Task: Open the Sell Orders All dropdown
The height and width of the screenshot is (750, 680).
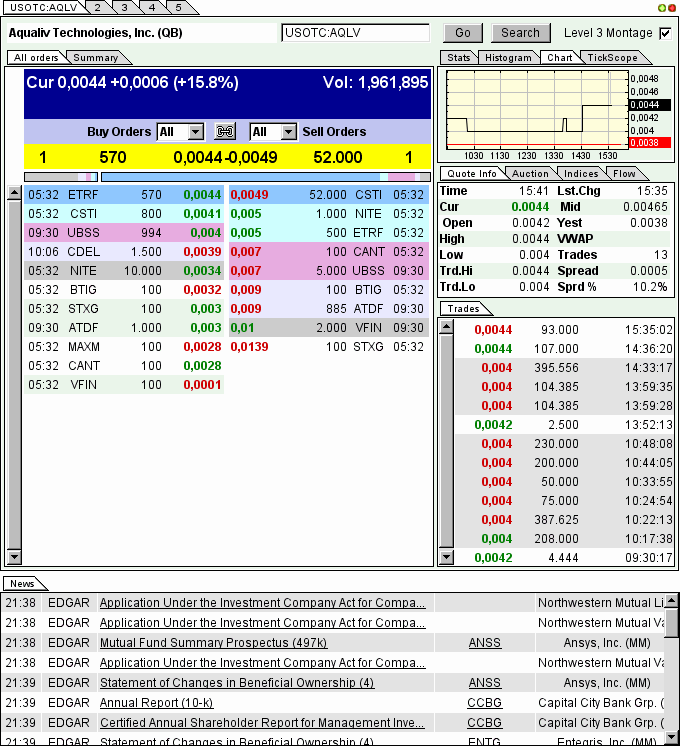Action: pyautogui.click(x=274, y=132)
